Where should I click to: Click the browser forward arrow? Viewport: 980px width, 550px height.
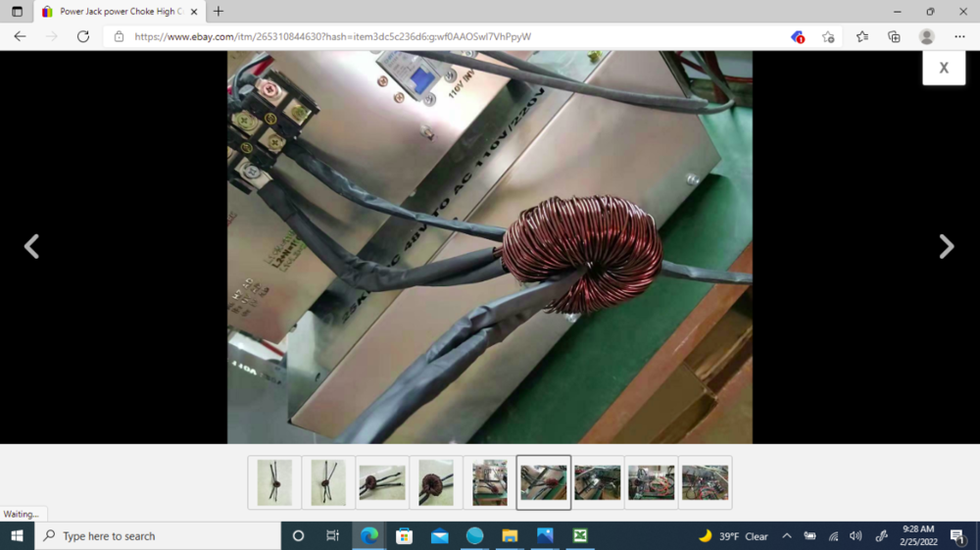tap(51, 36)
